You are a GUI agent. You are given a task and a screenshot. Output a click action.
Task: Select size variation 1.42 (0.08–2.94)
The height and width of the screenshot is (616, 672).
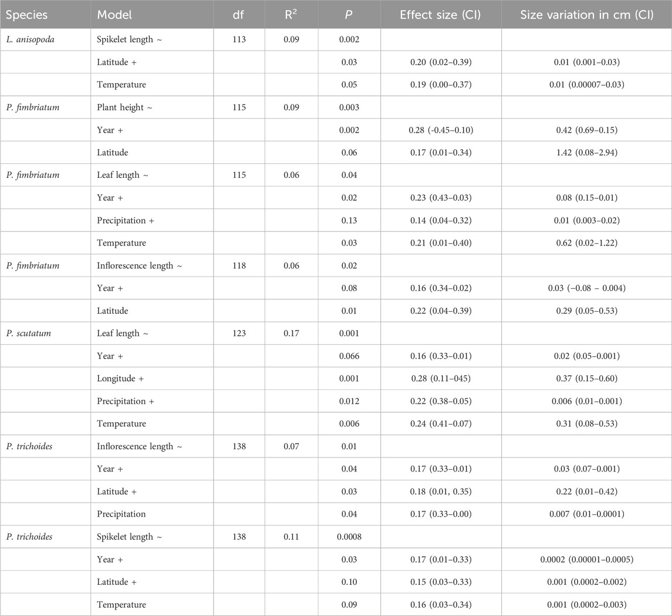(x=586, y=152)
